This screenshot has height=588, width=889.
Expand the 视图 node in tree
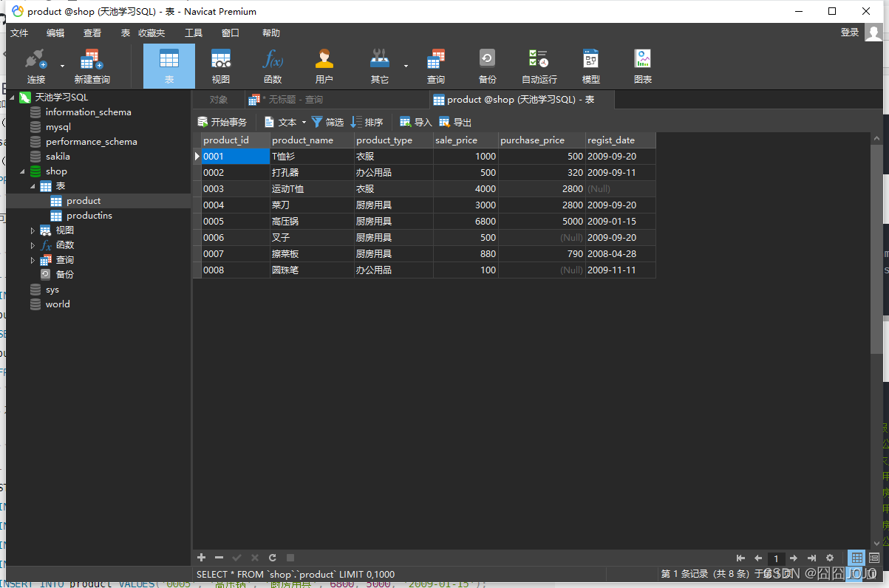(x=33, y=230)
